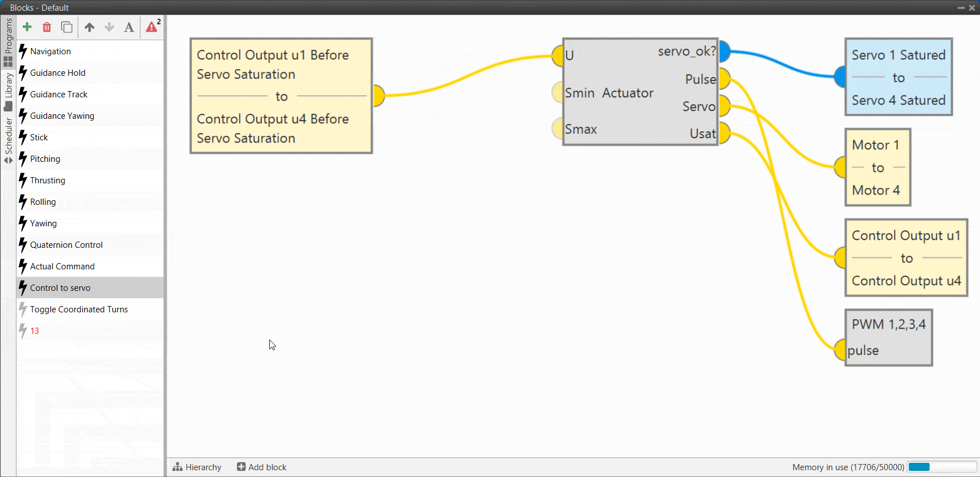Click the Hierarchy icon in bottom bar
Screen dimensions: 980x477
click(x=178, y=467)
